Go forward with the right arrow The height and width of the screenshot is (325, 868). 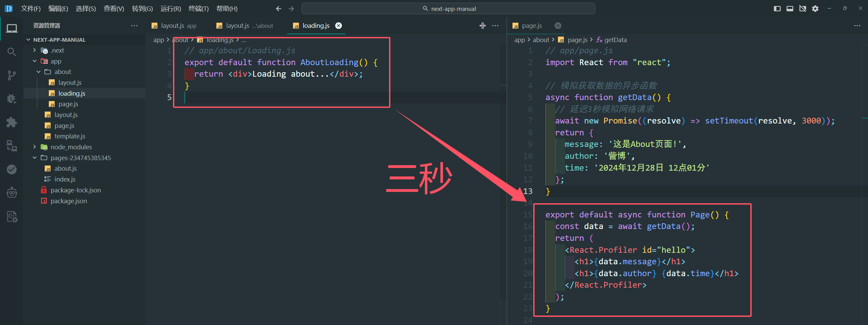(x=291, y=8)
